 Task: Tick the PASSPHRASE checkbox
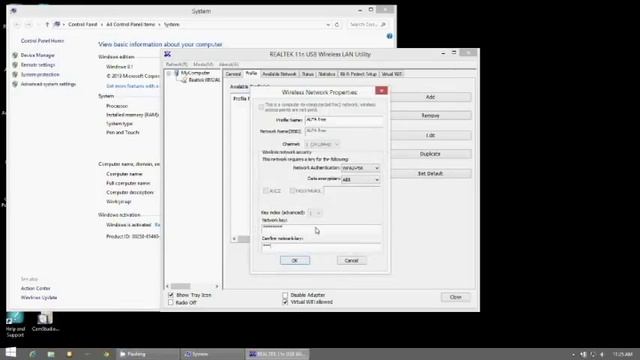pos(292,191)
